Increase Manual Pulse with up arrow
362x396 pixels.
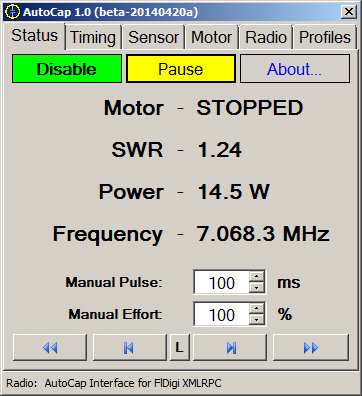click(x=257, y=276)
